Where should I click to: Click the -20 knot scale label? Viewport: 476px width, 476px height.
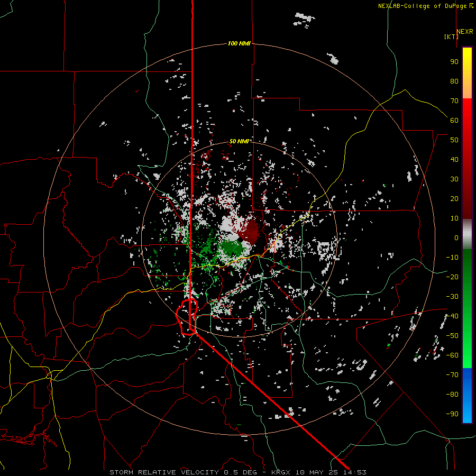point(452,277)
